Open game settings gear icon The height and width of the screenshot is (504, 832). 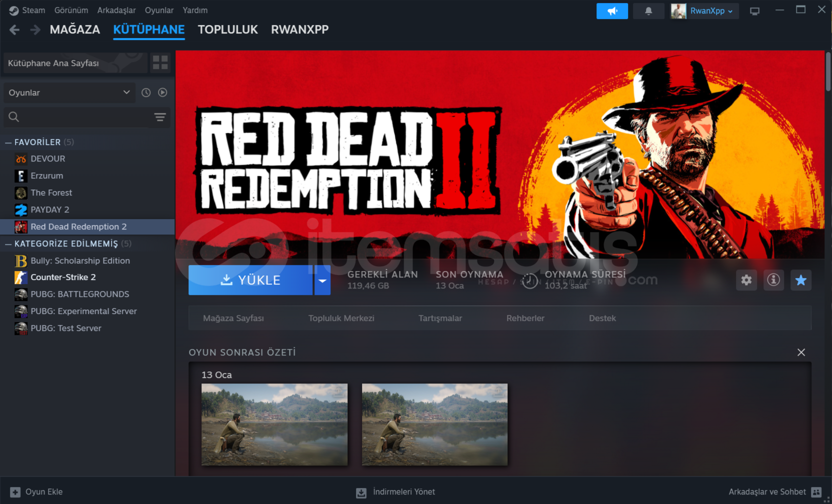[746, 280]
